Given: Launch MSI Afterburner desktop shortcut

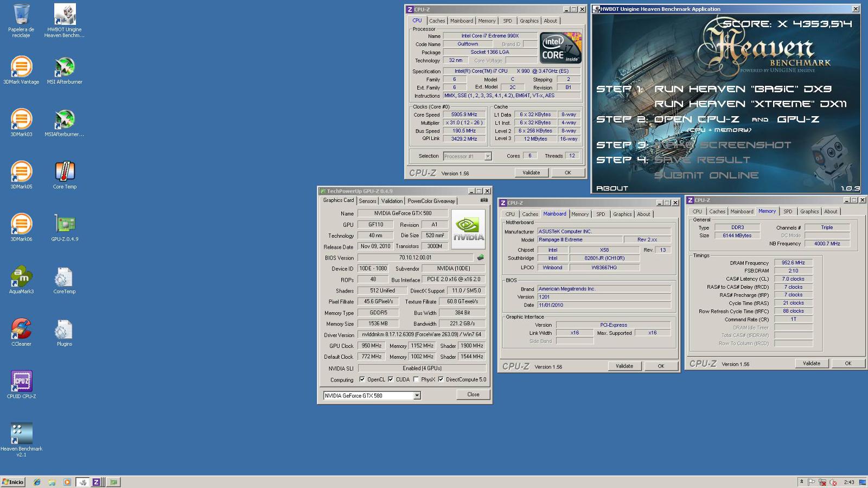Looking at the screenshot, I should pos(65,70).
